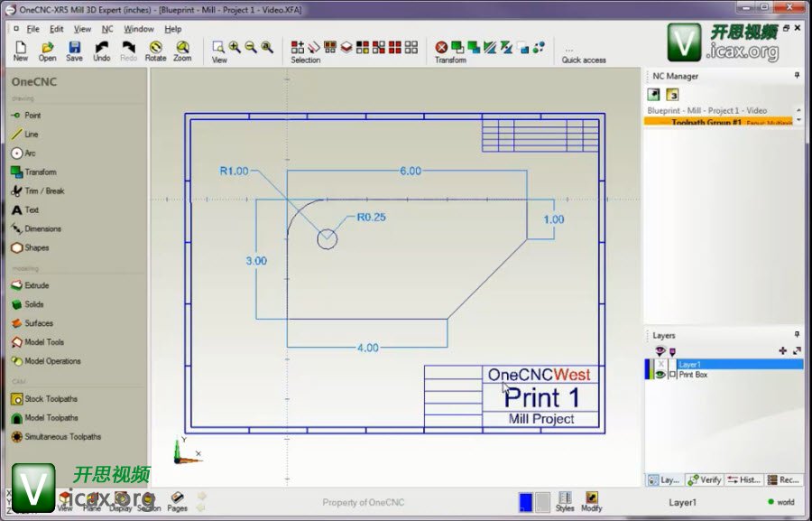Click the layer-stack selection icon
The width and height of the screenshot is (812, 521).
tap(346, 47)
